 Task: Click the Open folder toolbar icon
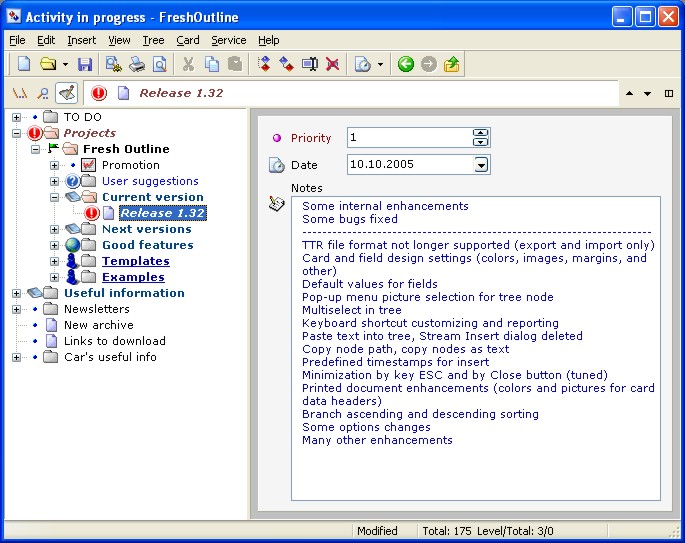point(48,64)
